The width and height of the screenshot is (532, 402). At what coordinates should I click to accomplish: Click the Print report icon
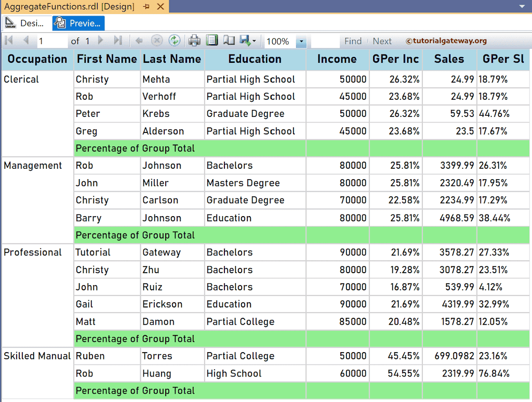pos(194,41)
